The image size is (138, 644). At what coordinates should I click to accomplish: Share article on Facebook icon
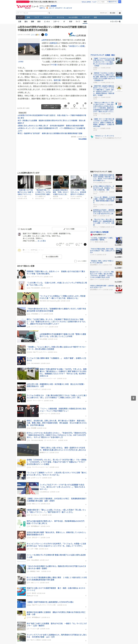point(46,35)
